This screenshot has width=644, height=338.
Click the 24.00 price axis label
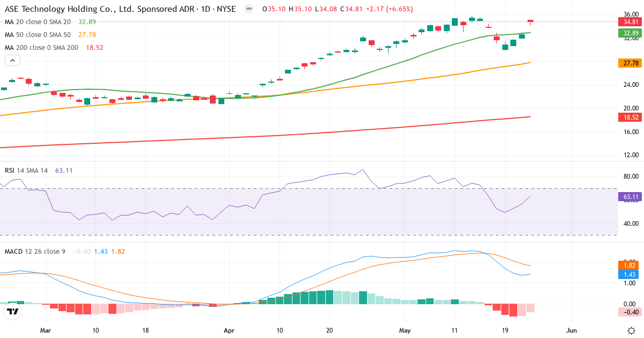pos(631,85)
